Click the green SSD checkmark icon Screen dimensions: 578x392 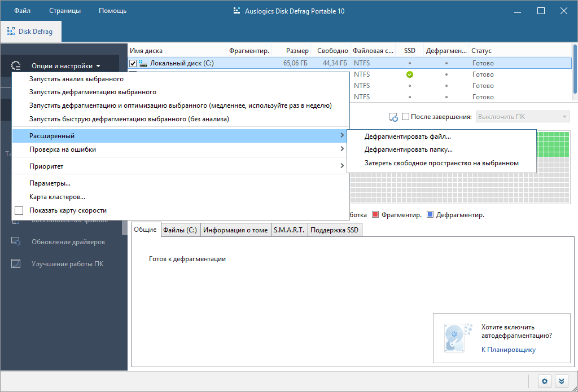coord(410,74)
